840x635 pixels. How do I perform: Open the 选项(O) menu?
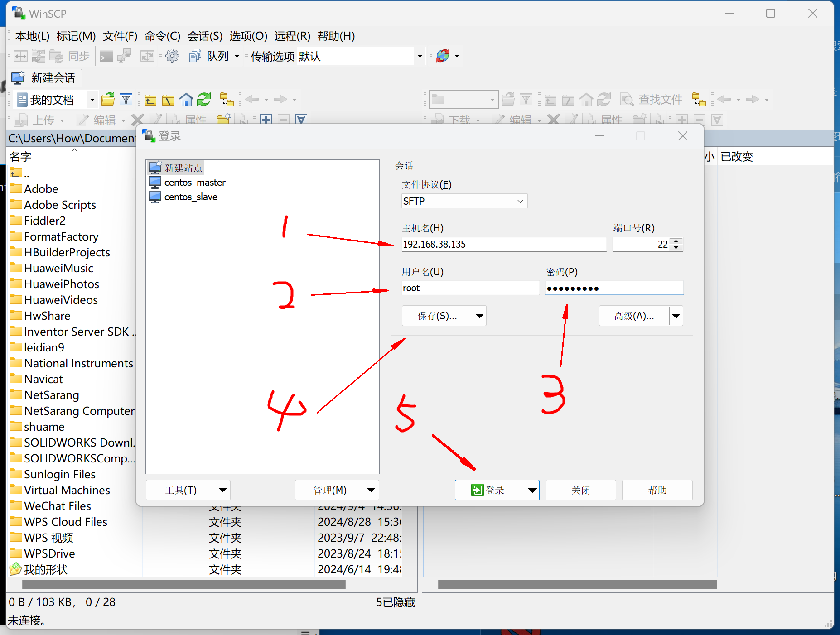coord(248,36)
